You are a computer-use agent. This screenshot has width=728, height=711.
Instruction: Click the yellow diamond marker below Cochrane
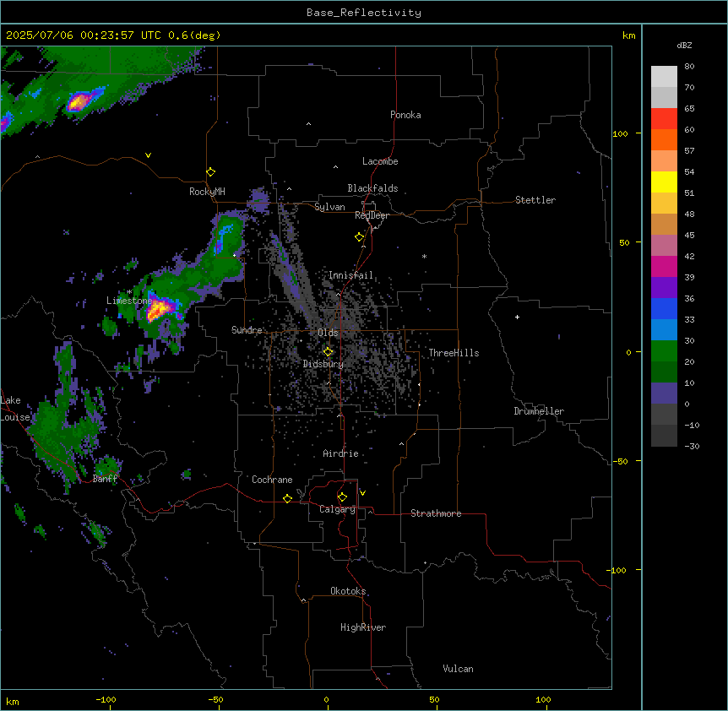point(287,498)
